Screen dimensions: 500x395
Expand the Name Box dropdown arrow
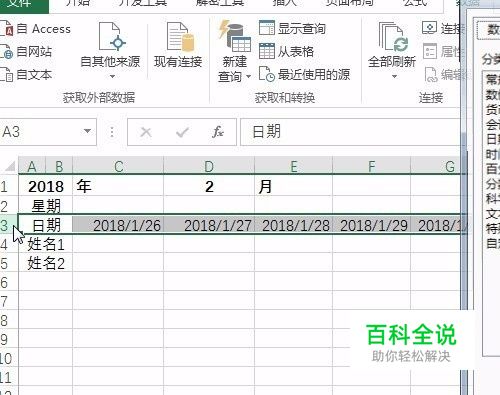pos(87,131)
